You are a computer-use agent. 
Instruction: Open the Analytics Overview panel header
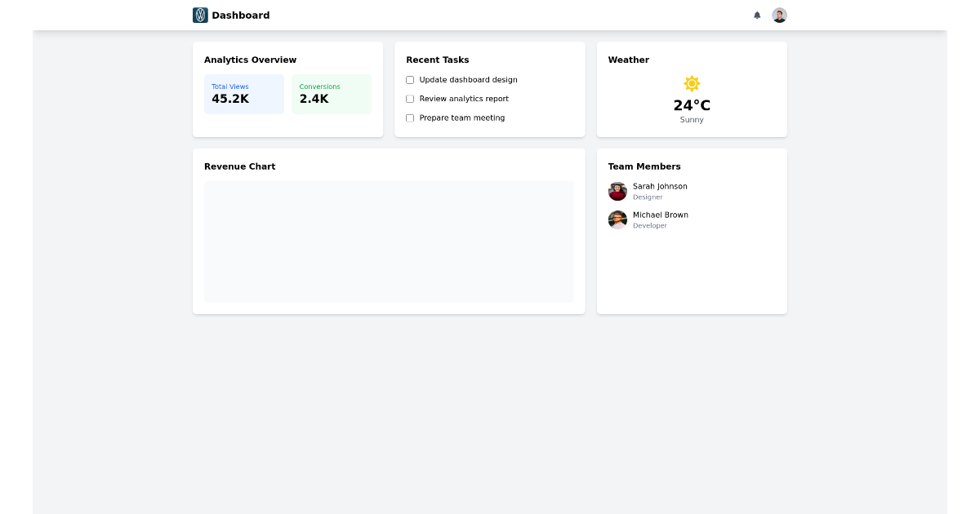[x=251, y=60]
